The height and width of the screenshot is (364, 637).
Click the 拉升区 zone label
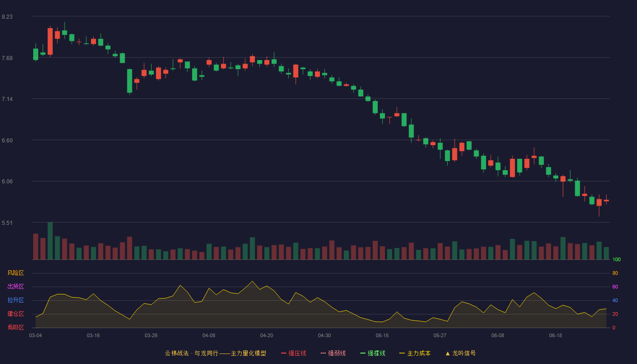[15, 300]
